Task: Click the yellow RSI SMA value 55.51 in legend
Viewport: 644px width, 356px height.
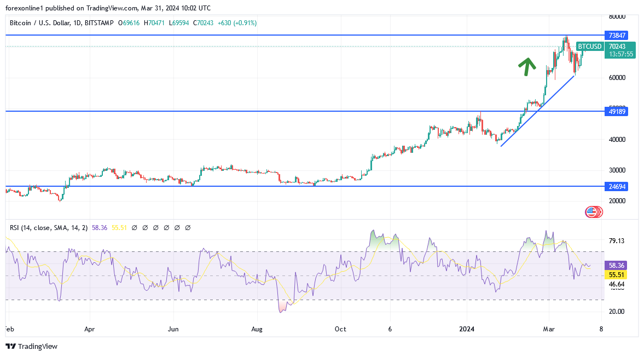Action: [119, 227]
